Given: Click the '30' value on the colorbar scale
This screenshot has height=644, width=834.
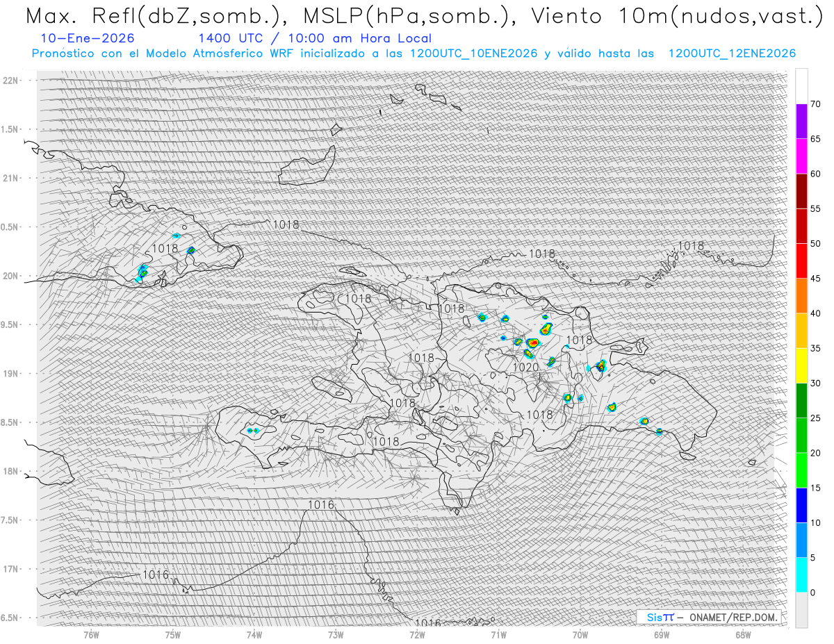Looking at the screenshot, I should click(x=815, y=383).
